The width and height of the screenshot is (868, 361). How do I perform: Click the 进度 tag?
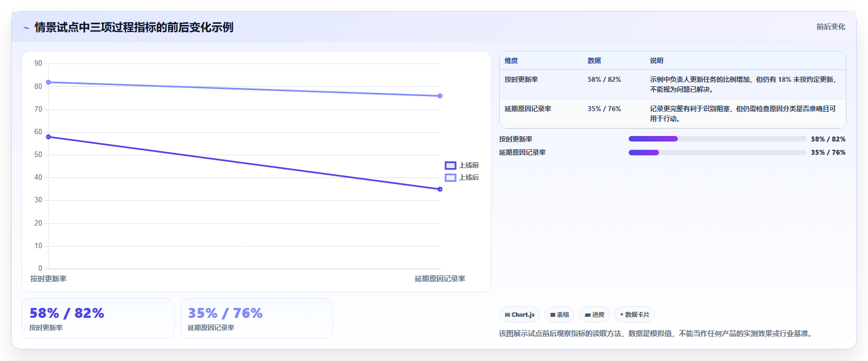pyautogui.click(x=594, y=315)
